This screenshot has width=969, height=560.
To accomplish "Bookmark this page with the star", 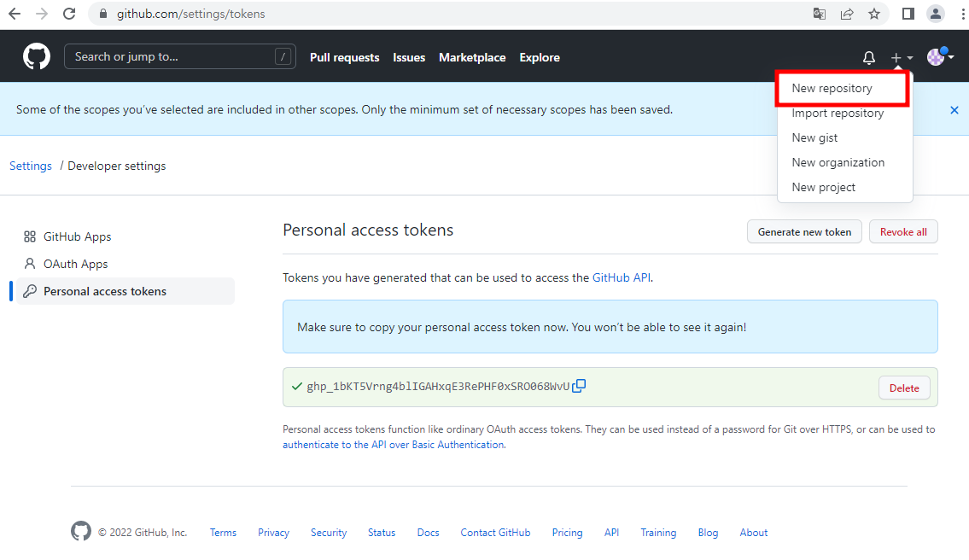I will pos(874,14).
